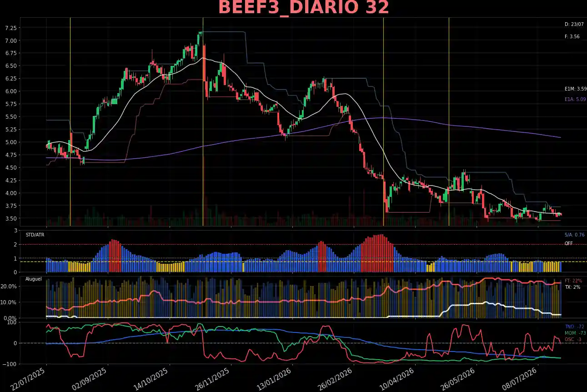Click the 7.25 price axis tick
Screen dimensions: 587x392
11,28
